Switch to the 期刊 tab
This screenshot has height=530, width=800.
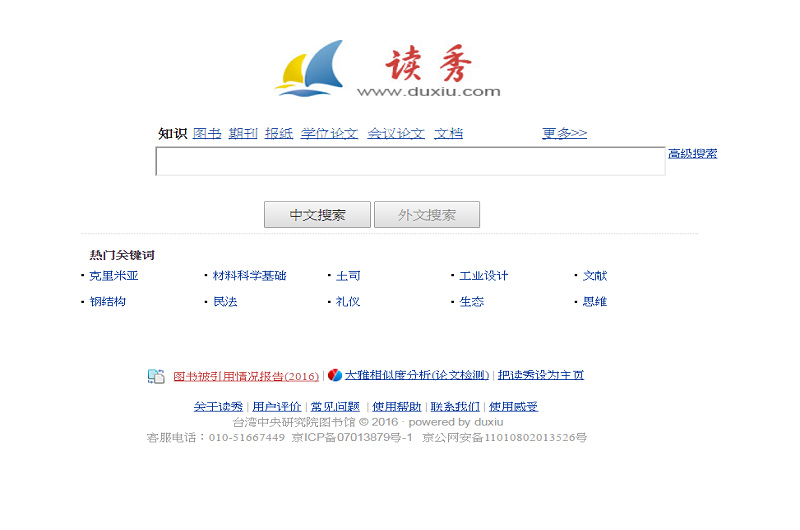coord(243,134)
